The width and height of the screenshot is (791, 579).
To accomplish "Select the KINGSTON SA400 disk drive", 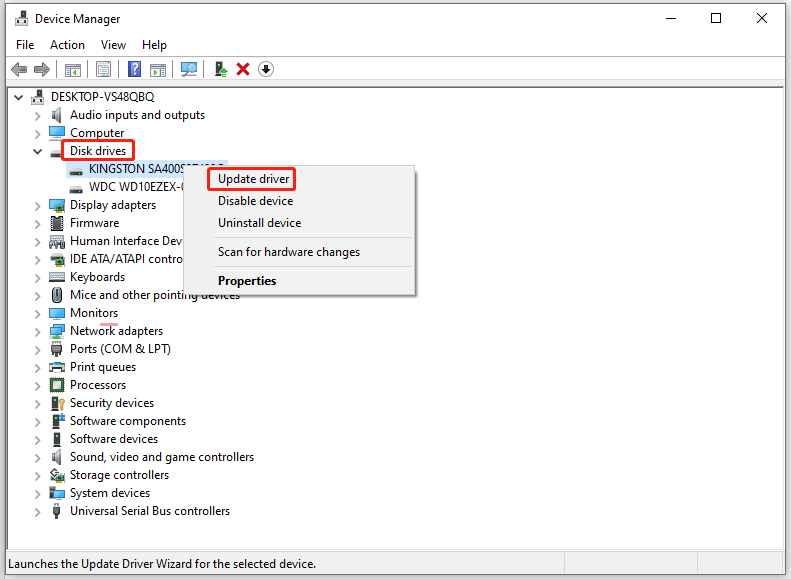I will pyautogui.click(x=136, y=169).
